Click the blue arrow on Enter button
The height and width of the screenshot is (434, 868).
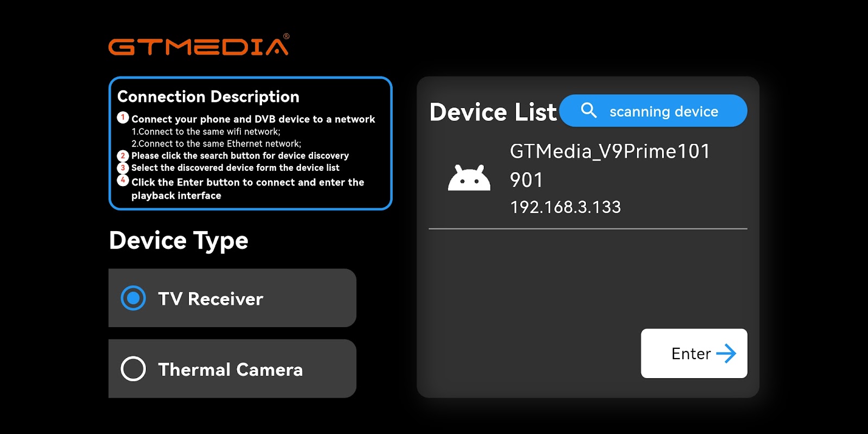726,354
